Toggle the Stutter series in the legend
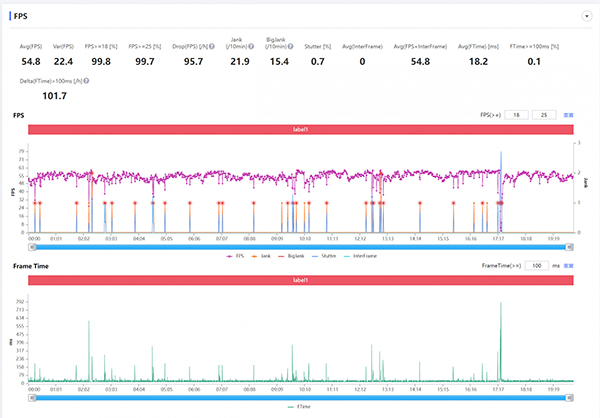 tap(324, 256)
